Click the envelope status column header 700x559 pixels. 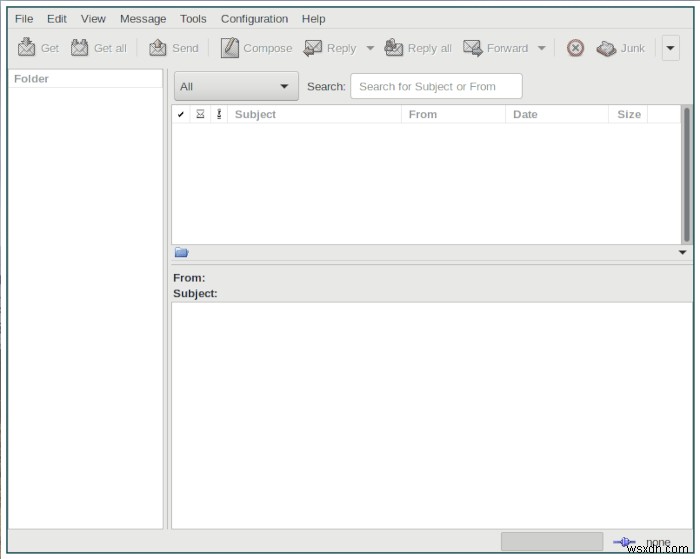[200, 114]
